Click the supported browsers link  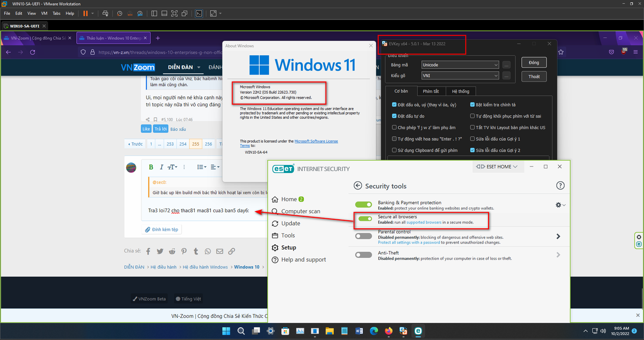click(424, 222)
